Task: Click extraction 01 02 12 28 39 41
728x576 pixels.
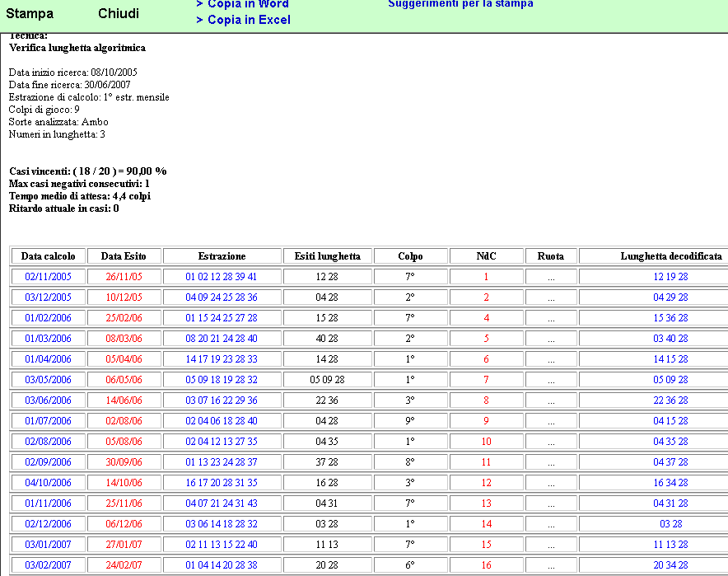Action: point(222,277)
